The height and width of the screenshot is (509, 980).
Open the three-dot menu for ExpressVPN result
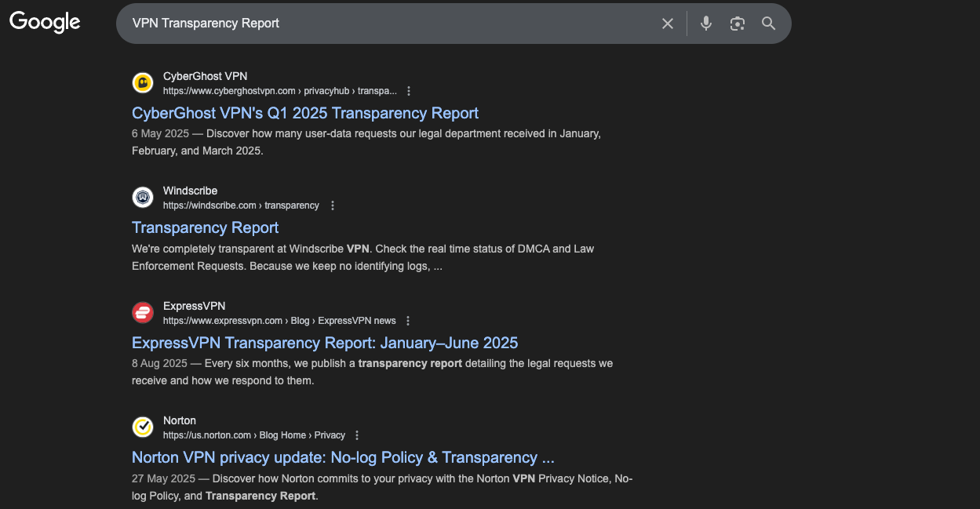407,320
